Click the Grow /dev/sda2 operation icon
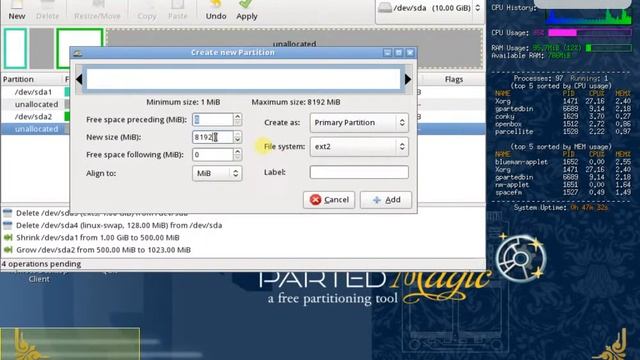The height and width of the screenshot is (360, 640). pos(8,250)
